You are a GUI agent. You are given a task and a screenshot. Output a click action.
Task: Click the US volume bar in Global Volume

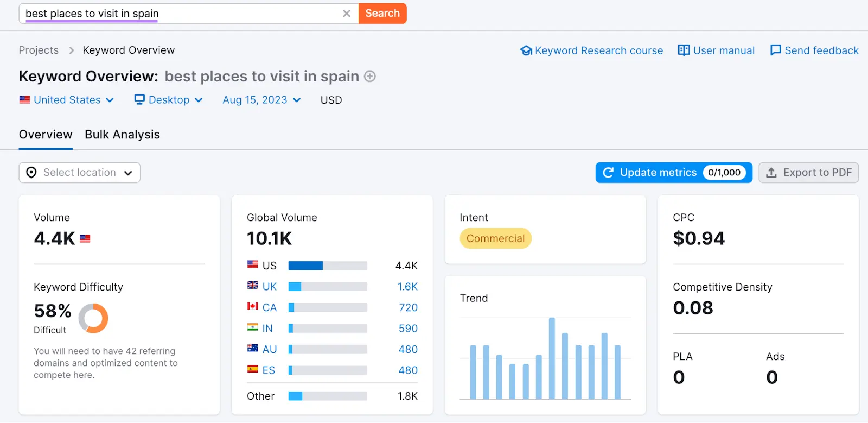(x=305, y=266)
